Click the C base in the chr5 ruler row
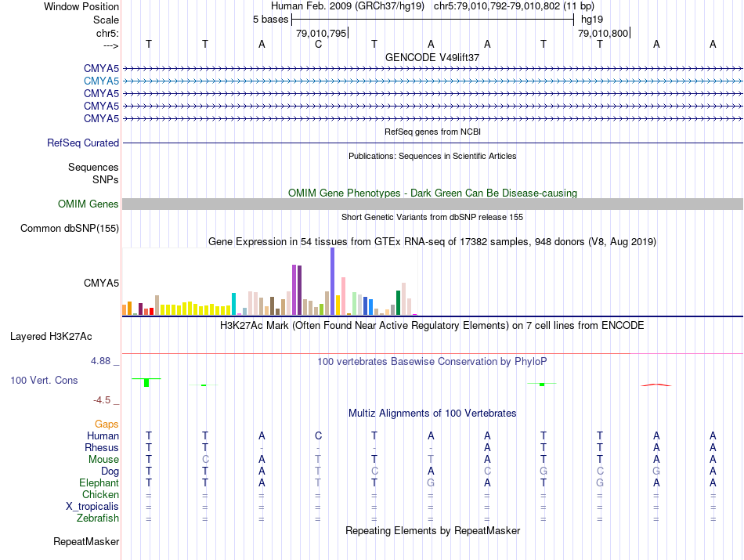744x560 pixels. tap(318, 45)
